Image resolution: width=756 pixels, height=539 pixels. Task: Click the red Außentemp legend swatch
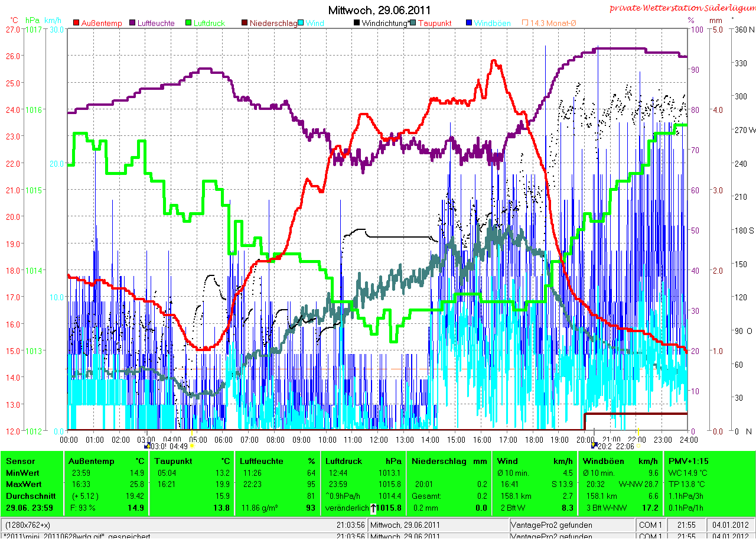(x=76, y=23)
